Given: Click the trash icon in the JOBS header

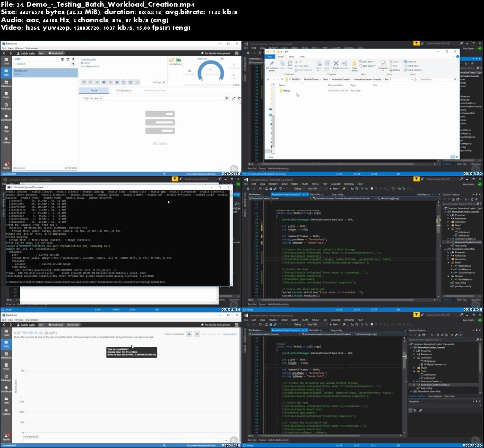Looking at the screenshot, I should tap(62, 59).
